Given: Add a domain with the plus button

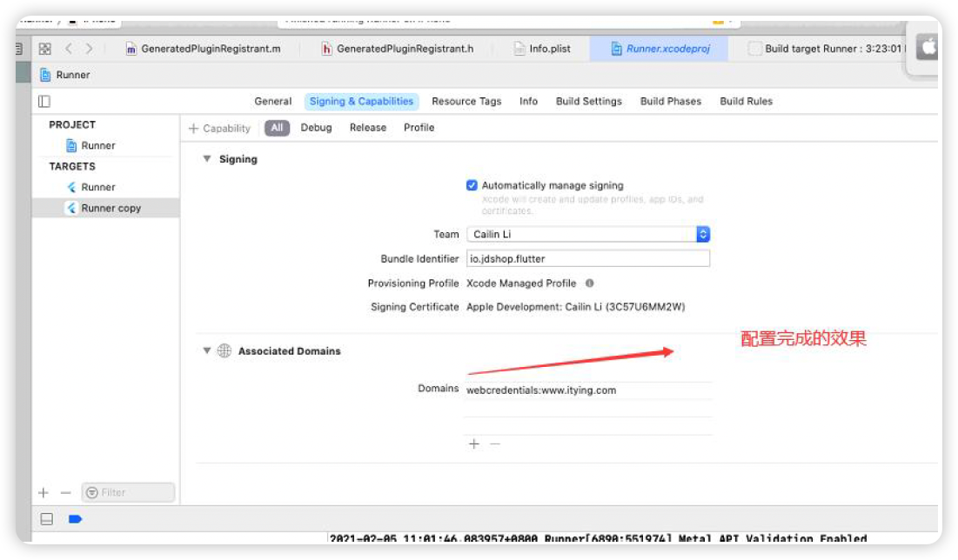Looking at the screenshot, I should tap(474, 444).
